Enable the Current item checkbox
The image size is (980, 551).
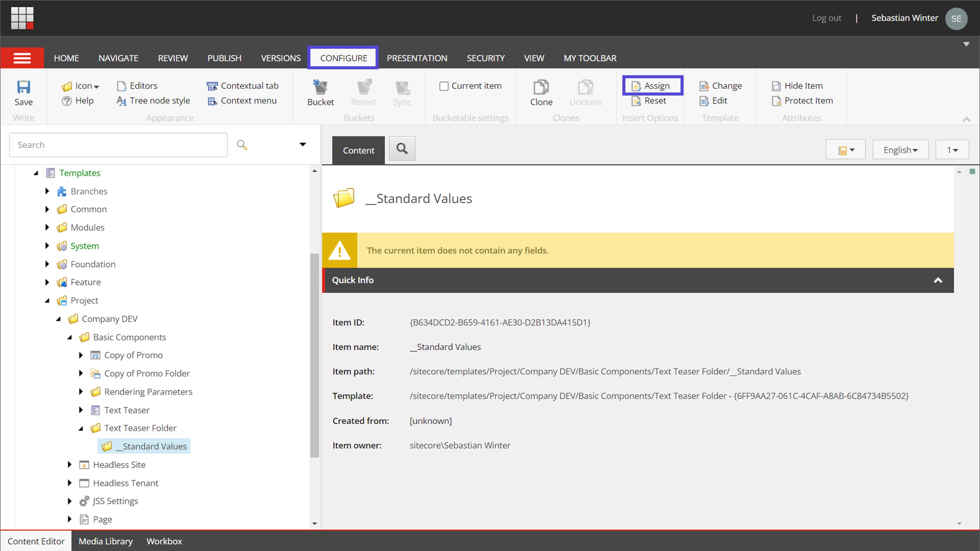444,86
